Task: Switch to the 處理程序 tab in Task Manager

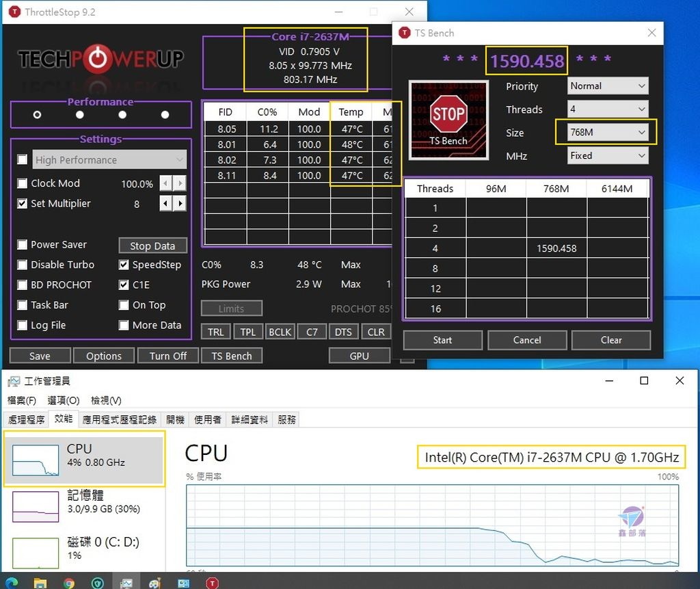Action: click(x=26, y=419)
